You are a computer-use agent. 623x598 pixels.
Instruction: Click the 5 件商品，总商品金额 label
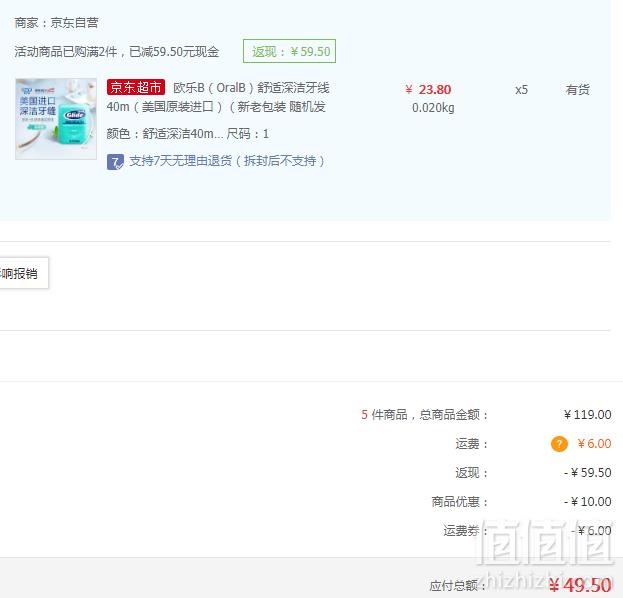tap(424, 415)
